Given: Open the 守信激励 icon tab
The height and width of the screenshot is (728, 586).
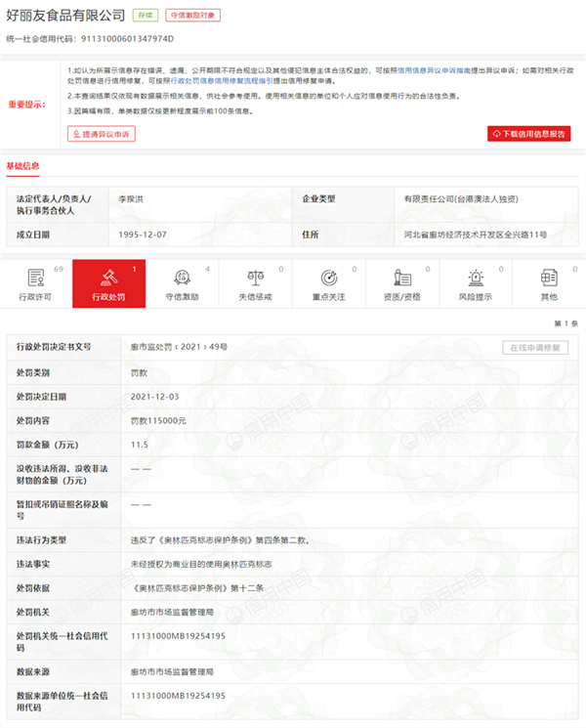Looking at the screenshot, I should [x=182, y=277].
